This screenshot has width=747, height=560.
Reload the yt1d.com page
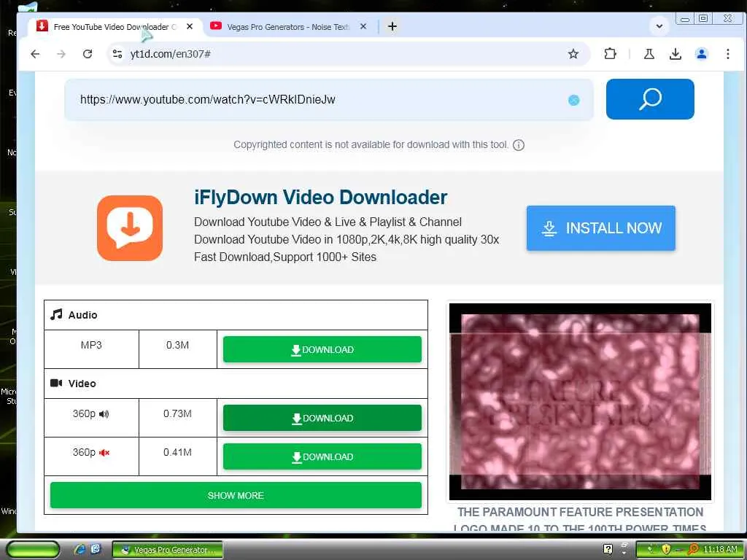88,54
